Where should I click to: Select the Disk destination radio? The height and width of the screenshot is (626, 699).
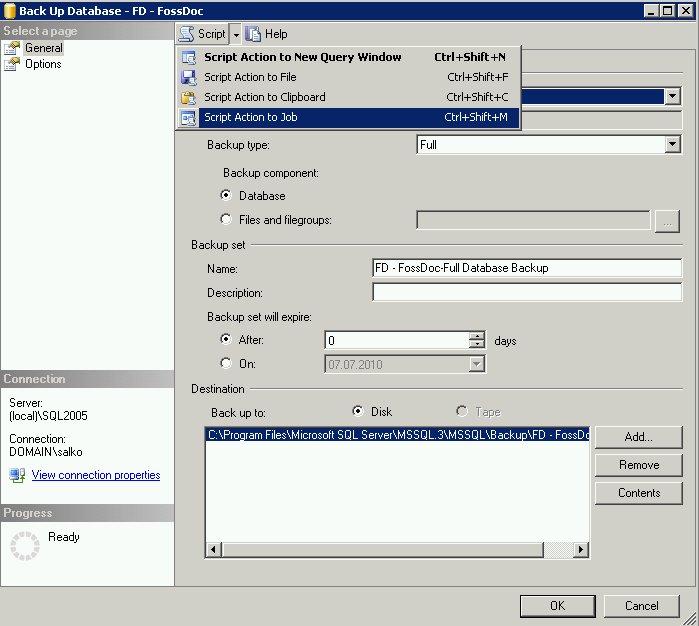click(358, 411)
